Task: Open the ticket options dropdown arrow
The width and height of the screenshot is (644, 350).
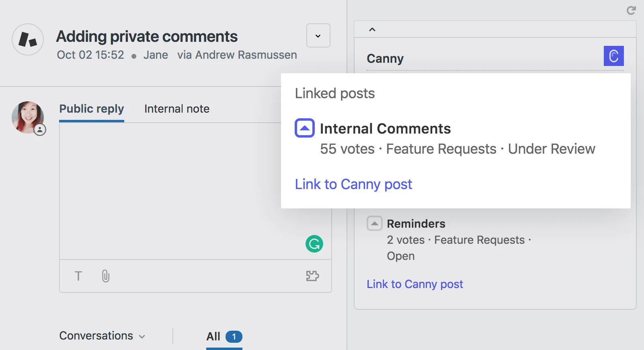Action: point(318,36)
